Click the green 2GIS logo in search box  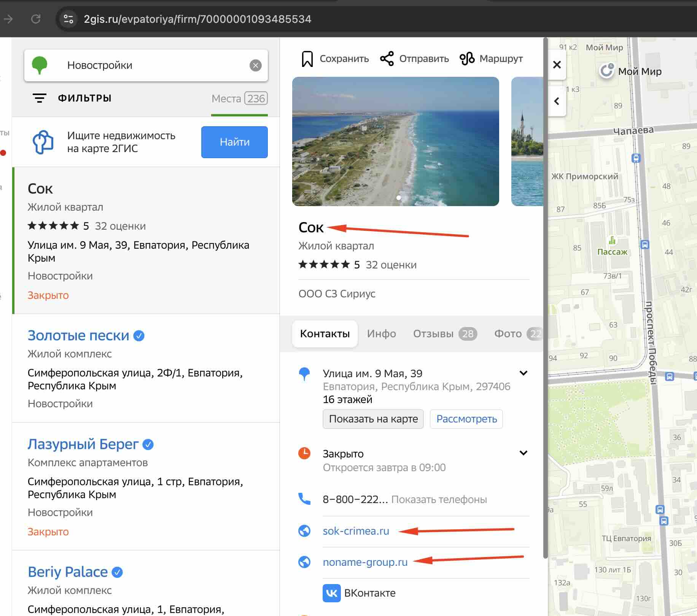40,65
